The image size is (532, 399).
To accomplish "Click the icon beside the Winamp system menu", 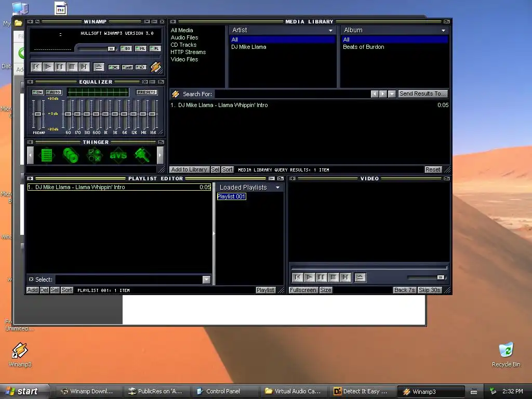I will (x=37, y=22).
